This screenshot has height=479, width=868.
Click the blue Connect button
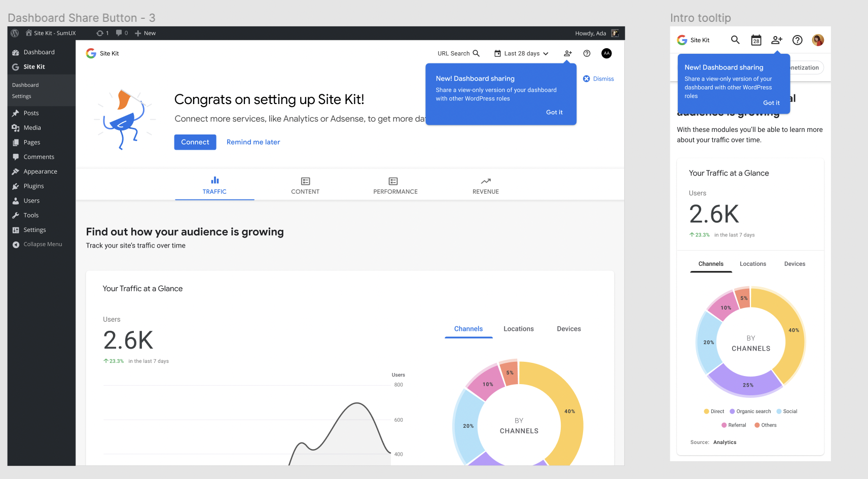point(195,142)
